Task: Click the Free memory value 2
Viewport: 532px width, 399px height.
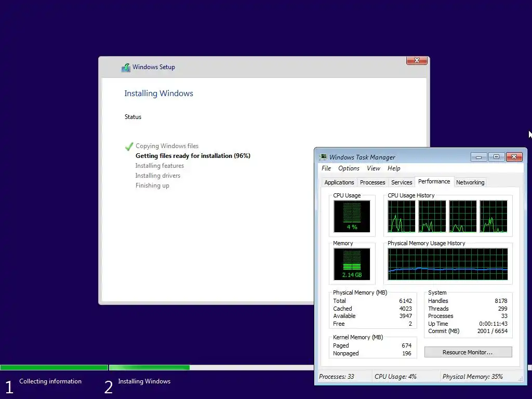Action: pos(410,324)
